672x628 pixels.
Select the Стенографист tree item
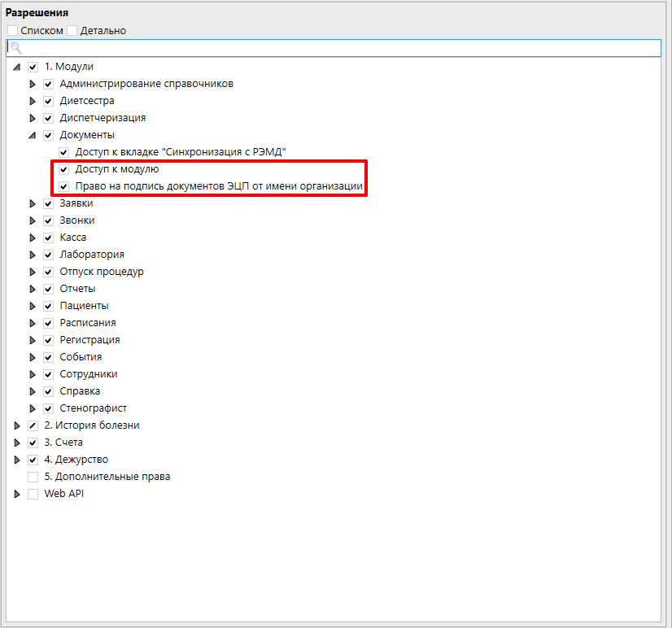[93, 408]
